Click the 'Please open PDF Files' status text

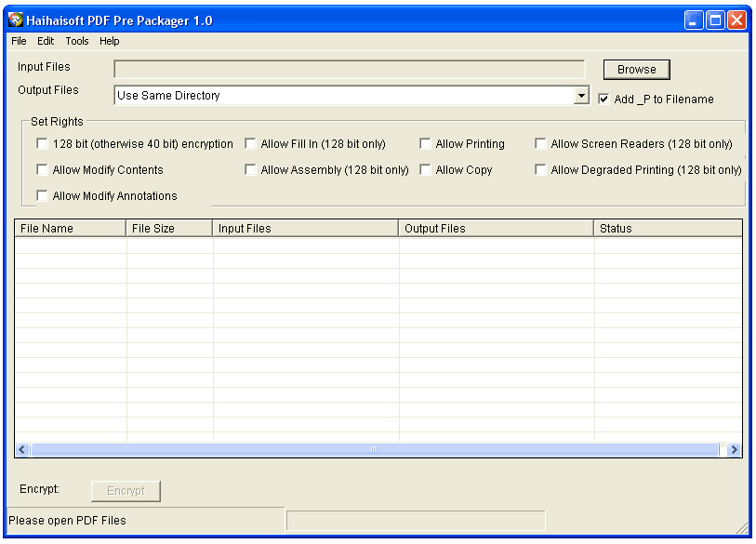[x=68, y=521]
